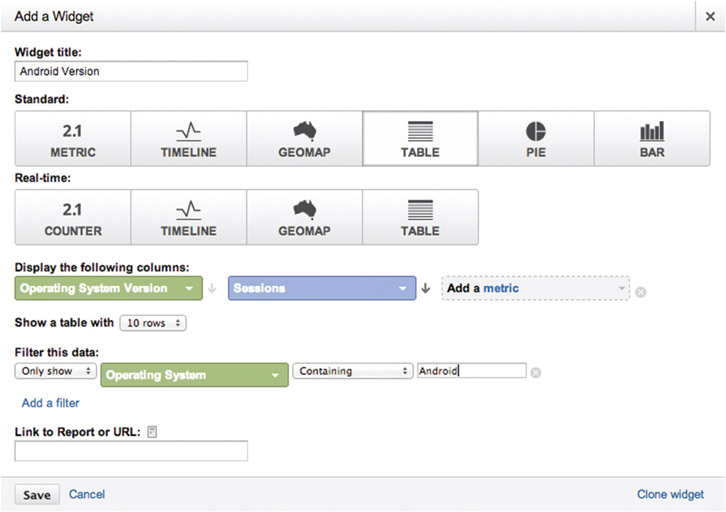This screenshot has width=726, height=512.
Task: Click the sort arrow next to Operating System Version
Action: (x=212, y=288)
